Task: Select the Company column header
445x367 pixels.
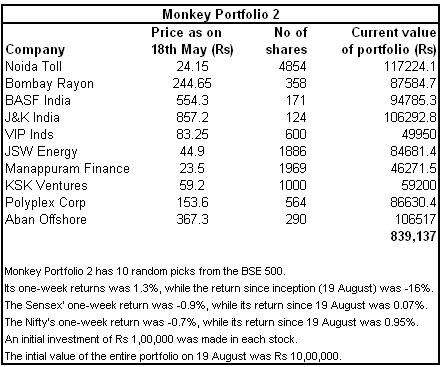Action: [35, 49]
